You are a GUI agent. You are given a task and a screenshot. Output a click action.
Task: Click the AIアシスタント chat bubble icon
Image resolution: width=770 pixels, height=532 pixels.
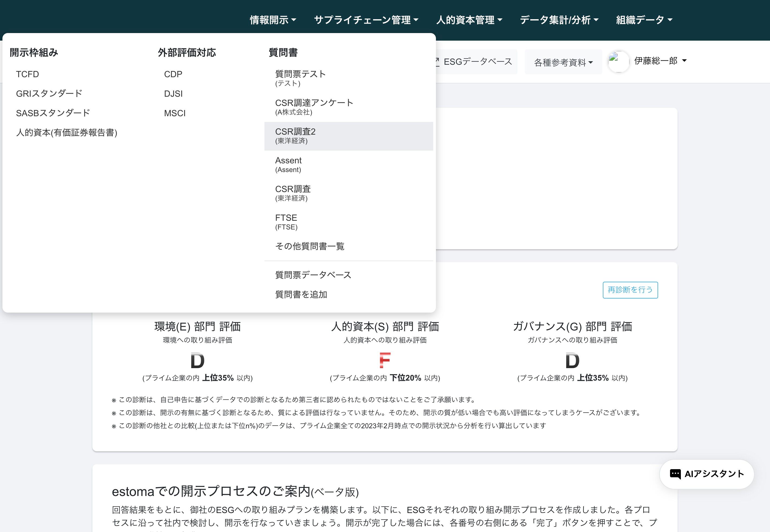675,474
